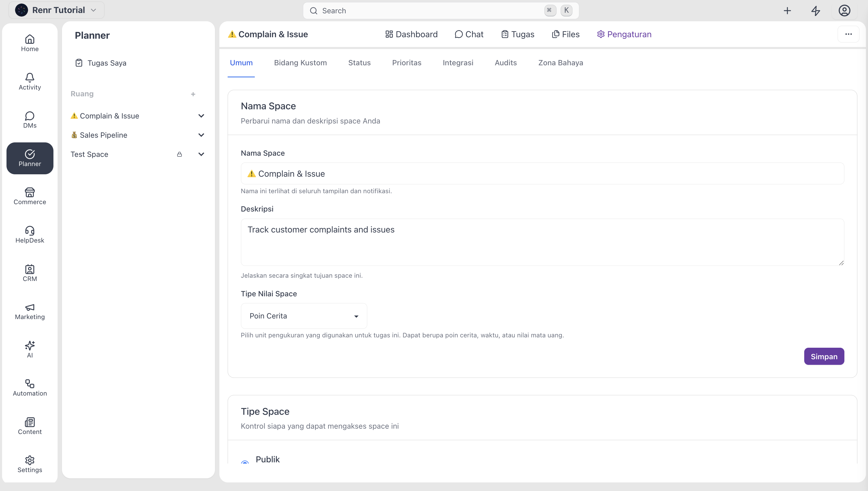The height and width of the screenshot is (491, 868).
Task: Expand the Sales Pipeline space chevron
Action: (201, 135)
